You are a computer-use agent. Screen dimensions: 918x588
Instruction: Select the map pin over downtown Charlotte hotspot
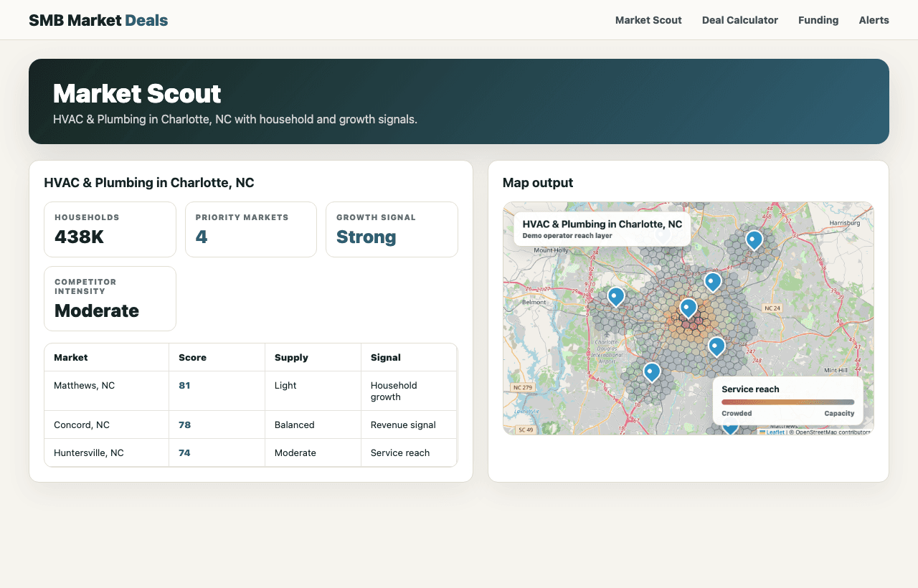(x=688, y=308)
